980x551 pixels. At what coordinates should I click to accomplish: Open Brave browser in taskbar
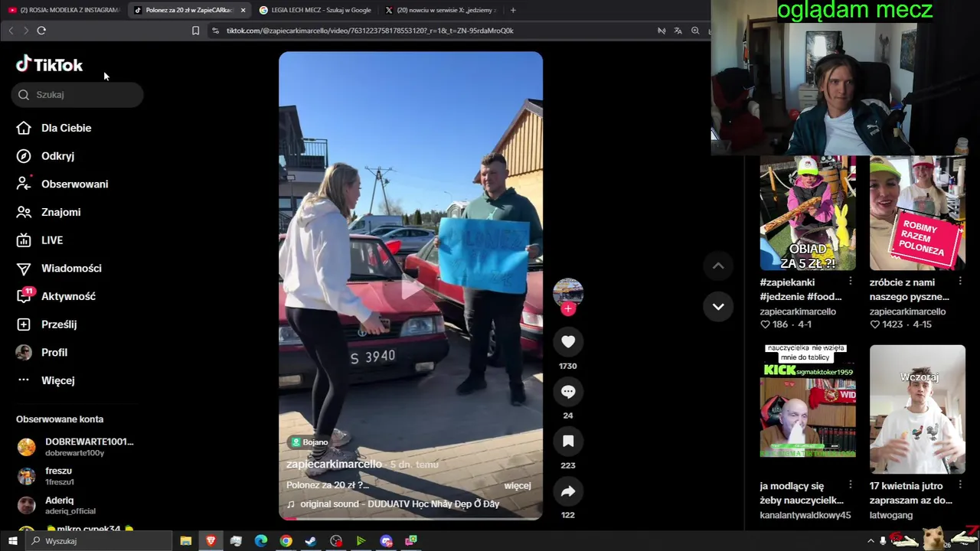pos(211,541)
